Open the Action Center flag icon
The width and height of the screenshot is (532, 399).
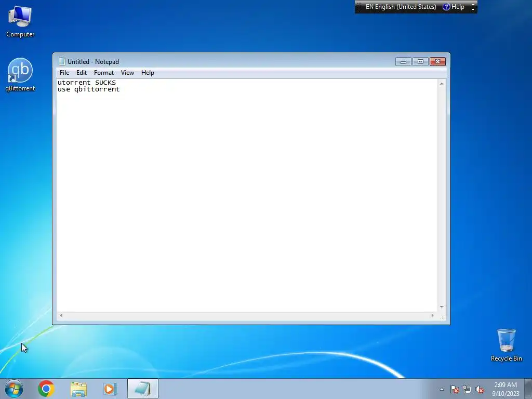coord(454,389)
